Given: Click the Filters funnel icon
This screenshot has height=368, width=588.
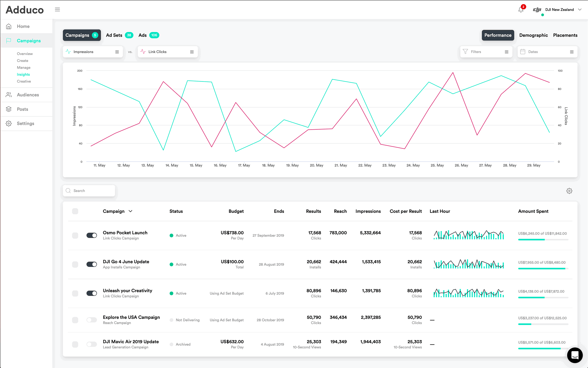Looking at the screenshot, I should click(465, 52).
